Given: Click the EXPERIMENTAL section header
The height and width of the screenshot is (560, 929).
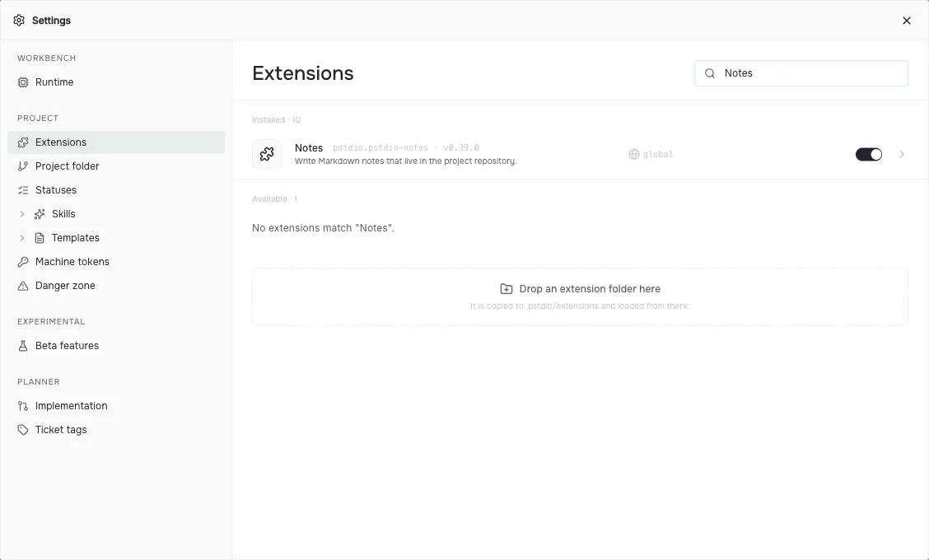Looking at the screenshot, I should [x=51, y=322].
